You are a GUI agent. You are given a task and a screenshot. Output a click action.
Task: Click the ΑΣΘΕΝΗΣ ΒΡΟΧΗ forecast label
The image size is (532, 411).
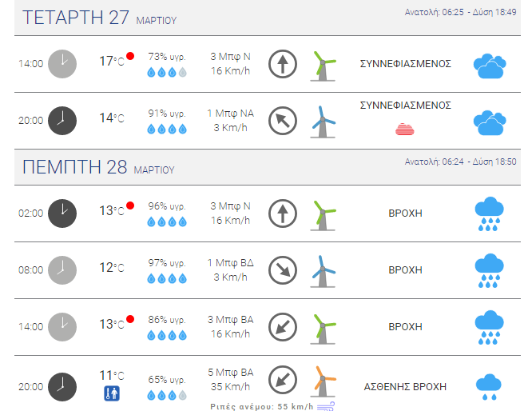pos(405,386)
